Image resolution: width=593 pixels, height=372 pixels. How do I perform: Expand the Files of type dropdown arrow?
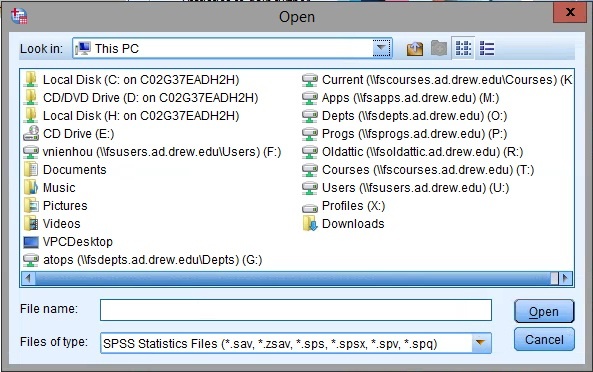coord(481,343)
